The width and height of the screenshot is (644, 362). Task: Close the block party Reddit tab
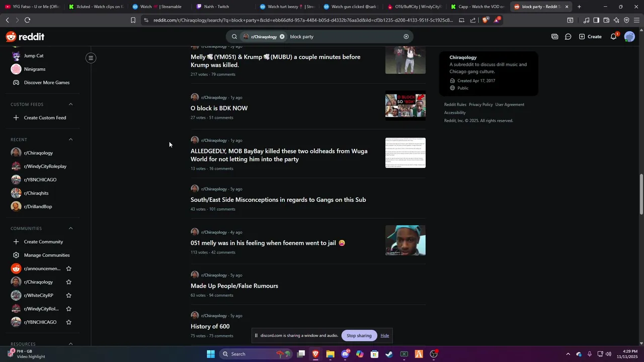pyautogui.click(x=567, y=7)
